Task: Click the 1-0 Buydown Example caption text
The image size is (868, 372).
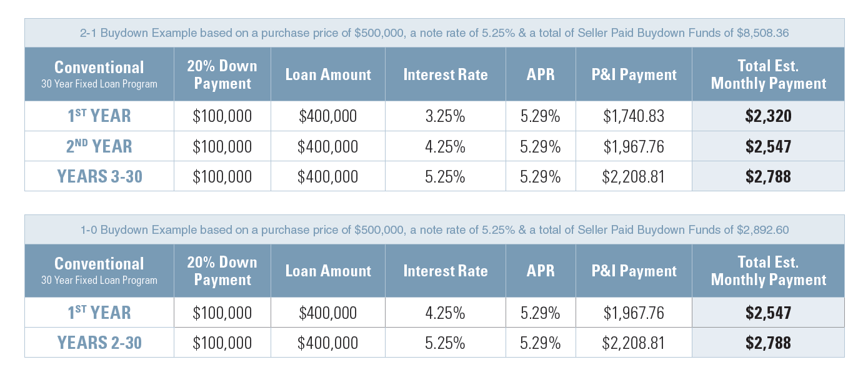Action: (434, 230)
